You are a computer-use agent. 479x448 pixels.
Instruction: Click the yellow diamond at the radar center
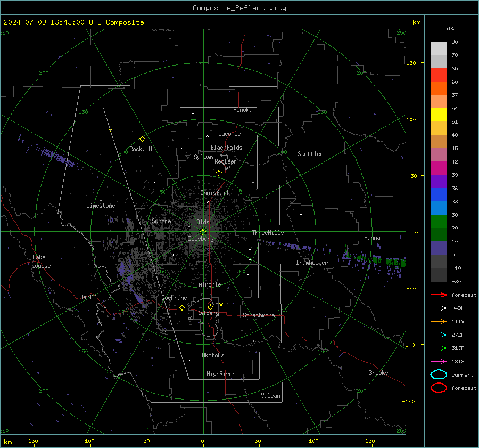coord(203,232)
